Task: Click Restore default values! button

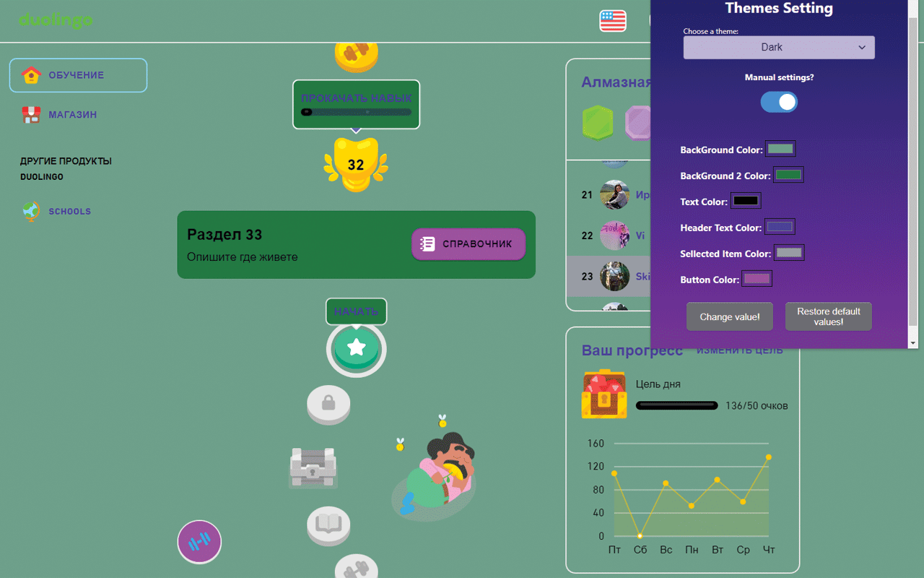Action: click(x=829, y=317)
